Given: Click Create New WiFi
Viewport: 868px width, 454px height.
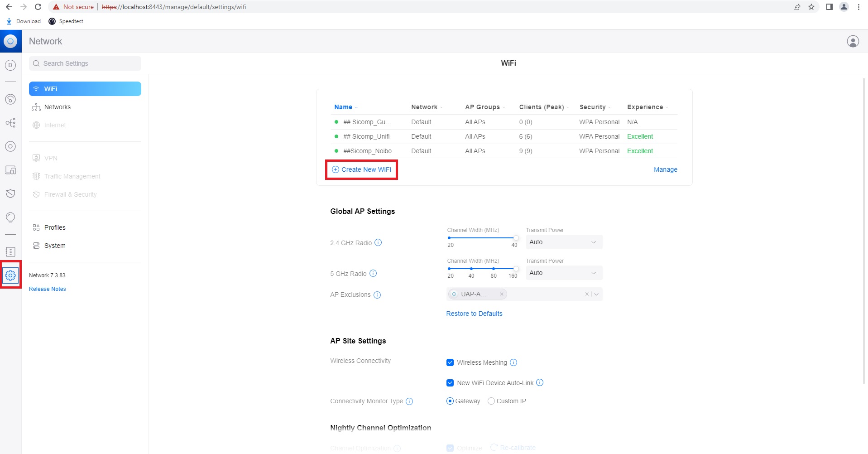Looking at the screenshot, I should pos(361,169).
